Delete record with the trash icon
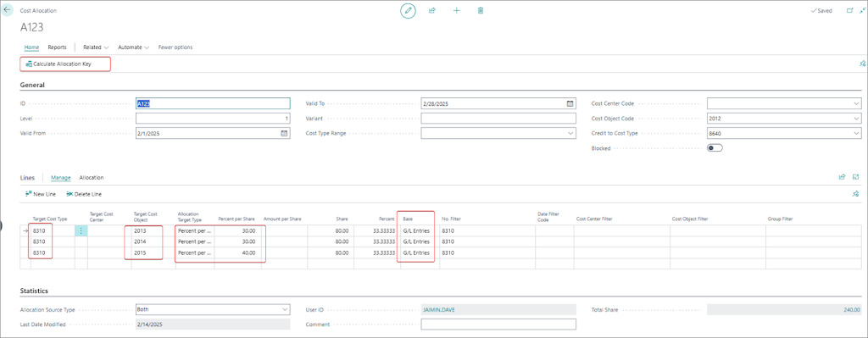The width and height of the screenshot is (868, 338). click(x=481, y=10)
